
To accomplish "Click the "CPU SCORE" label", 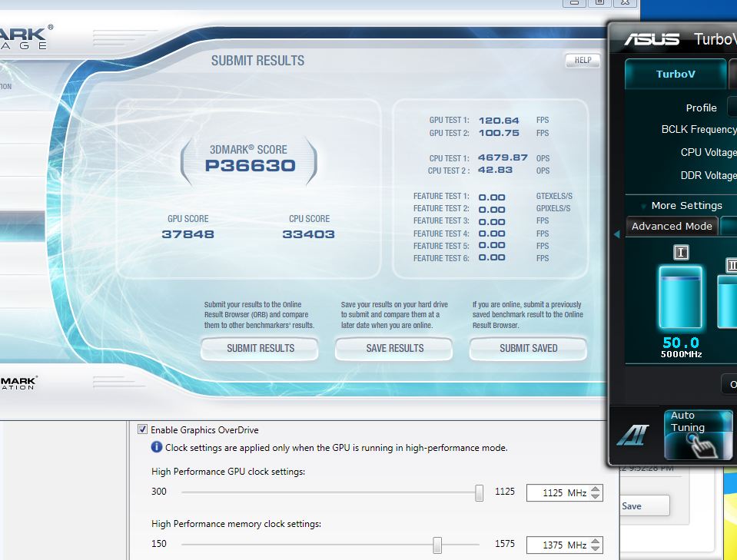I will tap(309, 218).
